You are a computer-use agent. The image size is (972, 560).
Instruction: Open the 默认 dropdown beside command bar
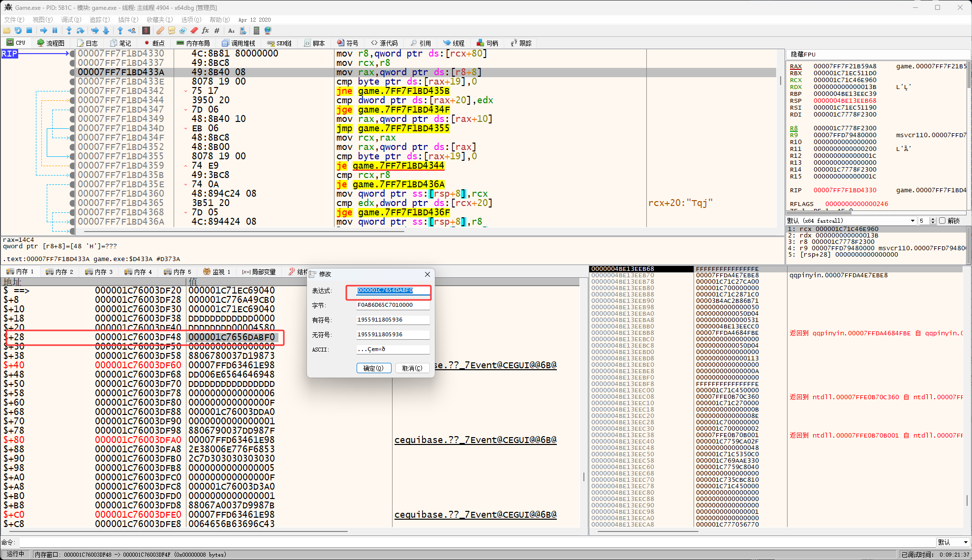coord(952,542)
